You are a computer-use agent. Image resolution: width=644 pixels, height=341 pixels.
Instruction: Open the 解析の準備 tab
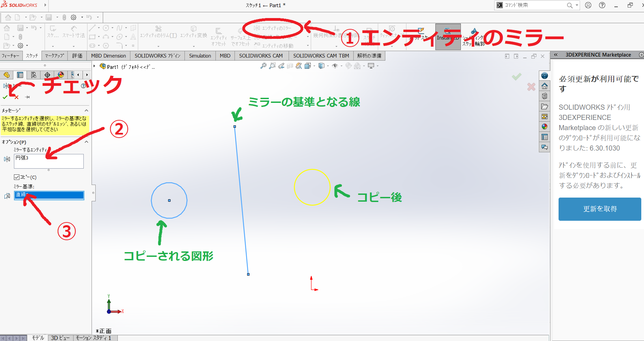369,56
